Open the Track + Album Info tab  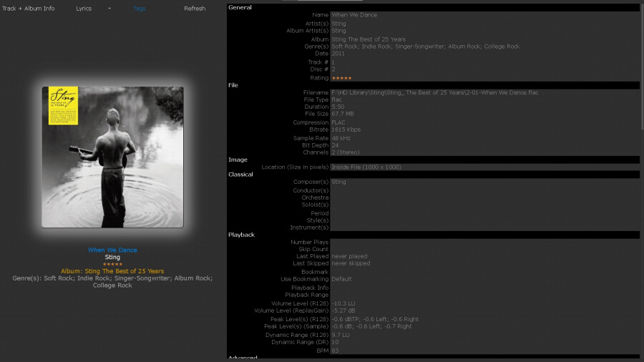(x=29, y=8)
